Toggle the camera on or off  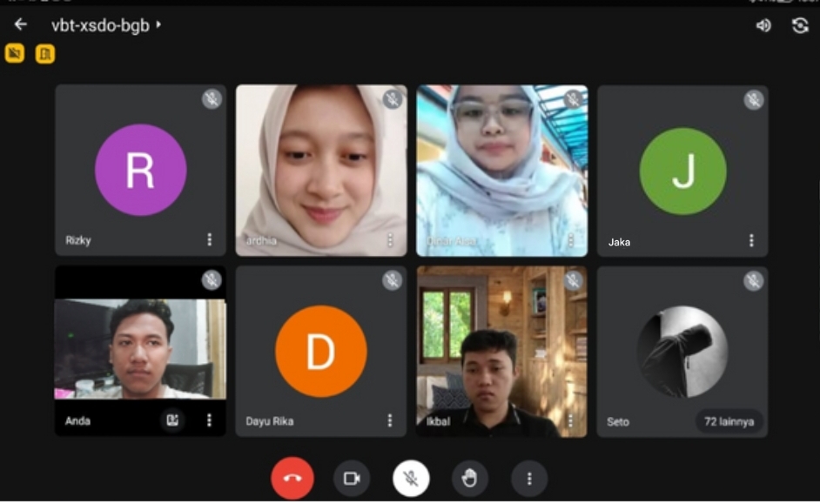coord(352,478)
